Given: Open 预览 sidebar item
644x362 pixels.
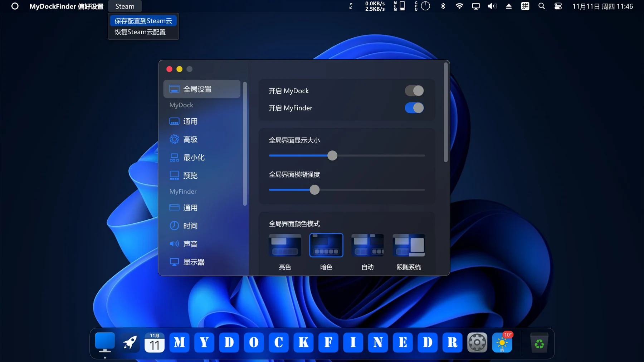Looking at the screenshot, I should [x=202, y=175].
